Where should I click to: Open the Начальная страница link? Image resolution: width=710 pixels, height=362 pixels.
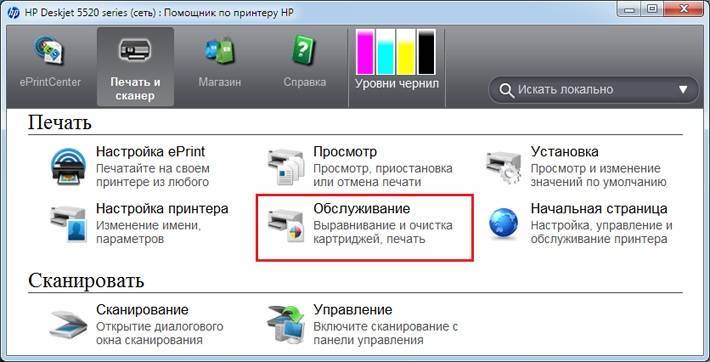[x=599, y=209]
